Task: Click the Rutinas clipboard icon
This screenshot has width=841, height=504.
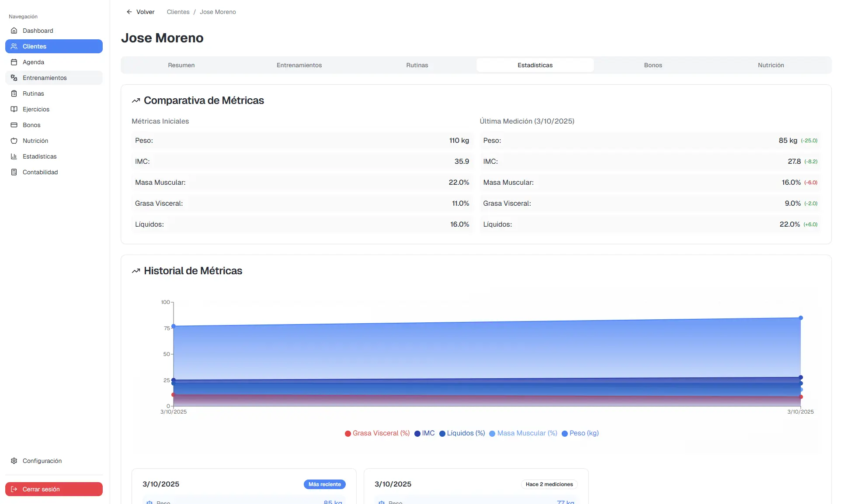Action: 14,93
